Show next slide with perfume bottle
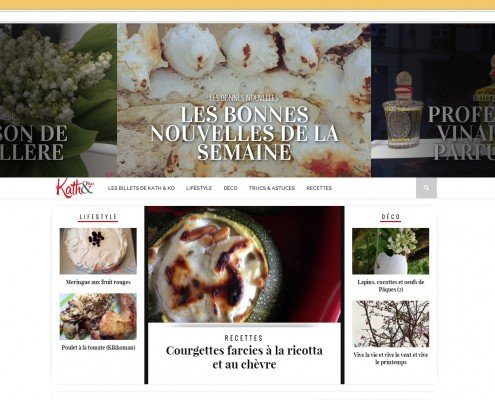The height and width of the screenshot is (400, 495). tap(433, 100)
